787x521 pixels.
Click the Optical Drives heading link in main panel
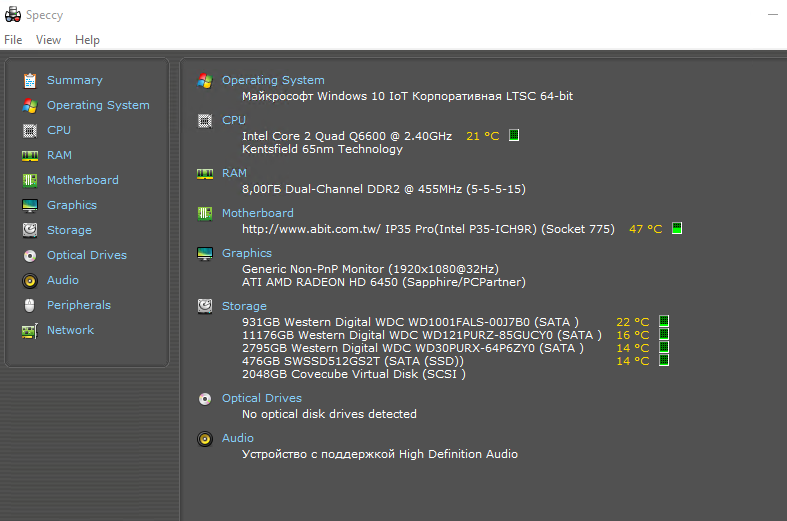tap(262, 398)
